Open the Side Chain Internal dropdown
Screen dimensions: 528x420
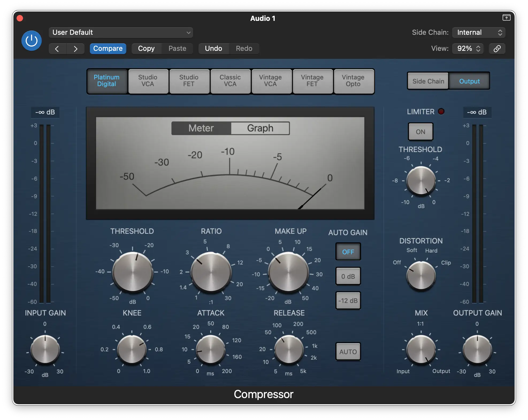(479, 33)
